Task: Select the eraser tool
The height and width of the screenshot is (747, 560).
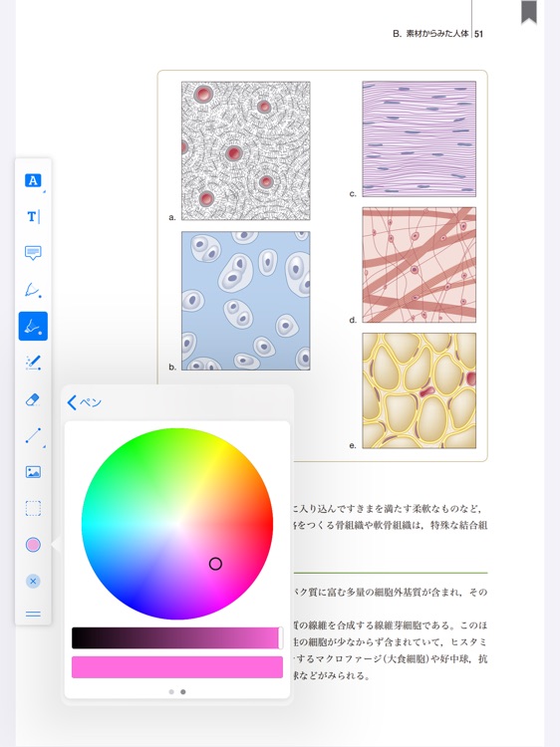Action: pos(33,399)
